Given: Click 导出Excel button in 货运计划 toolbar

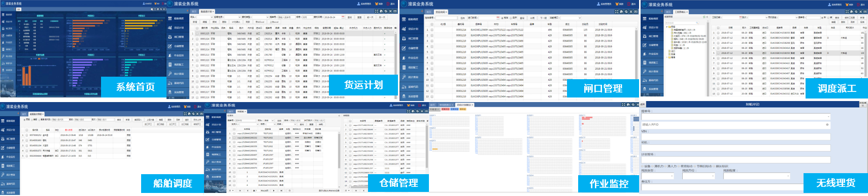Looking at the screenshot, I should tap(260, 22).
